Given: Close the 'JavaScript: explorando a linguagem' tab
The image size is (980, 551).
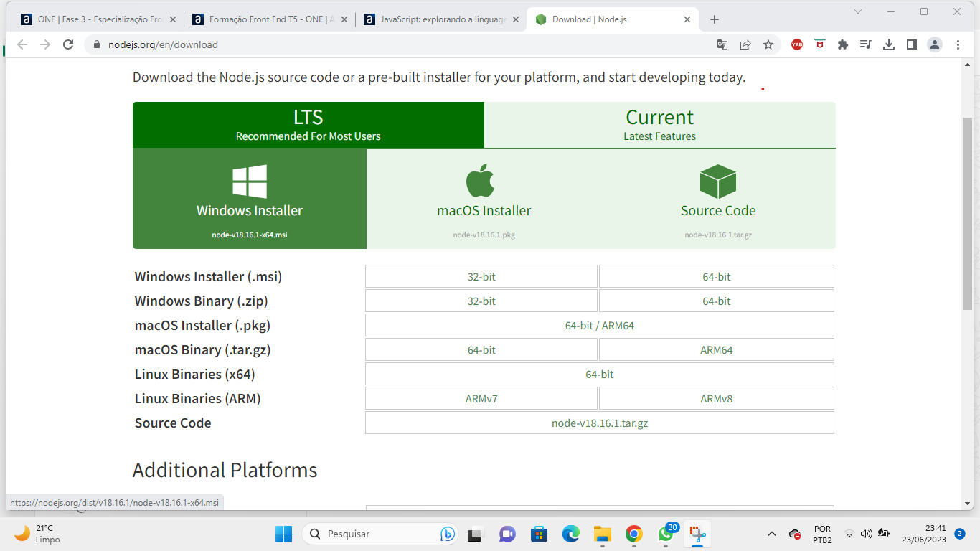Looking at the screenshot, I should click(516, 19).
